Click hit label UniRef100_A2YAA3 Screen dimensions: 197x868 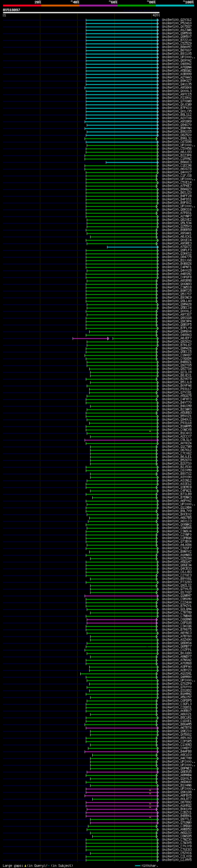click(x=177, y=77)
